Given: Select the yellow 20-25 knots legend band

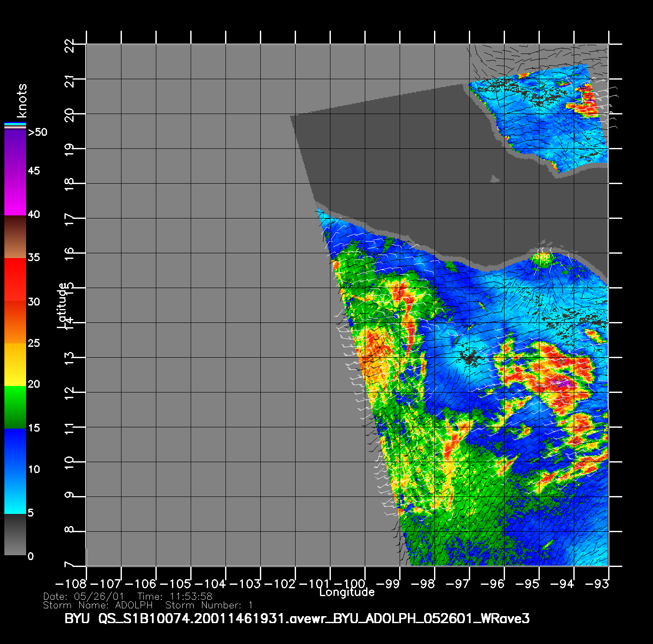Looking at the screenshot, I should [15, 364].
